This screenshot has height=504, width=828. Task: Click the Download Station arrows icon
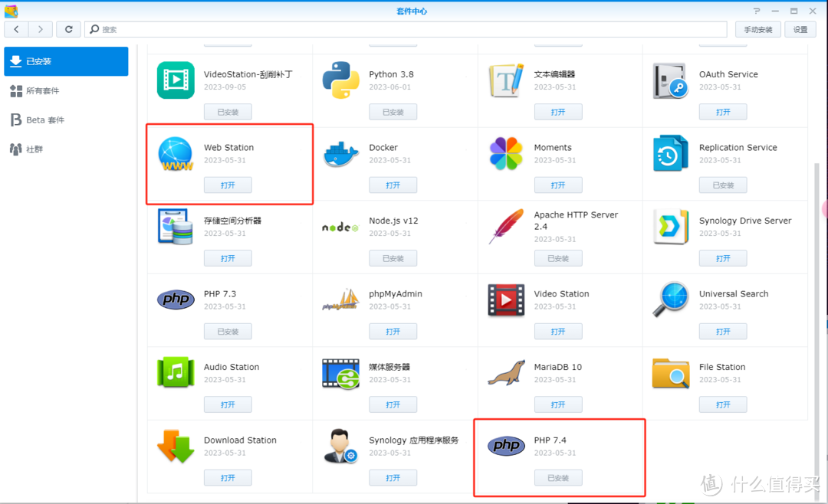pos(176,446)
